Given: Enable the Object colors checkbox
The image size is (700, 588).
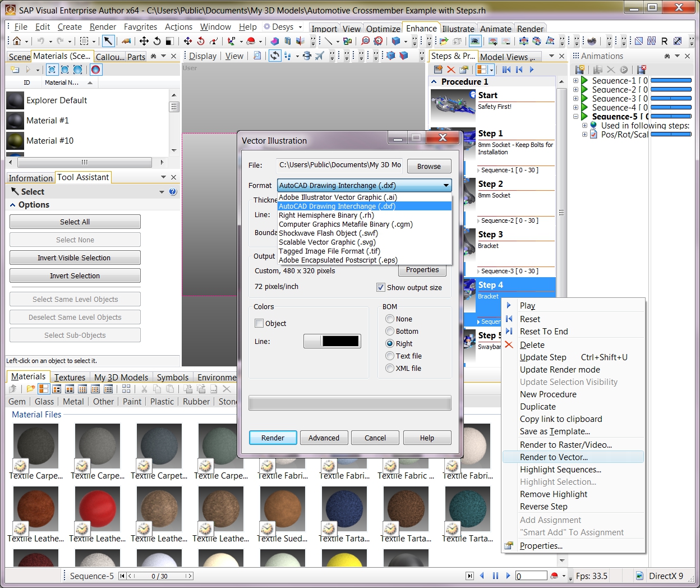Looking at the screenshot, I should click(259, 323).
